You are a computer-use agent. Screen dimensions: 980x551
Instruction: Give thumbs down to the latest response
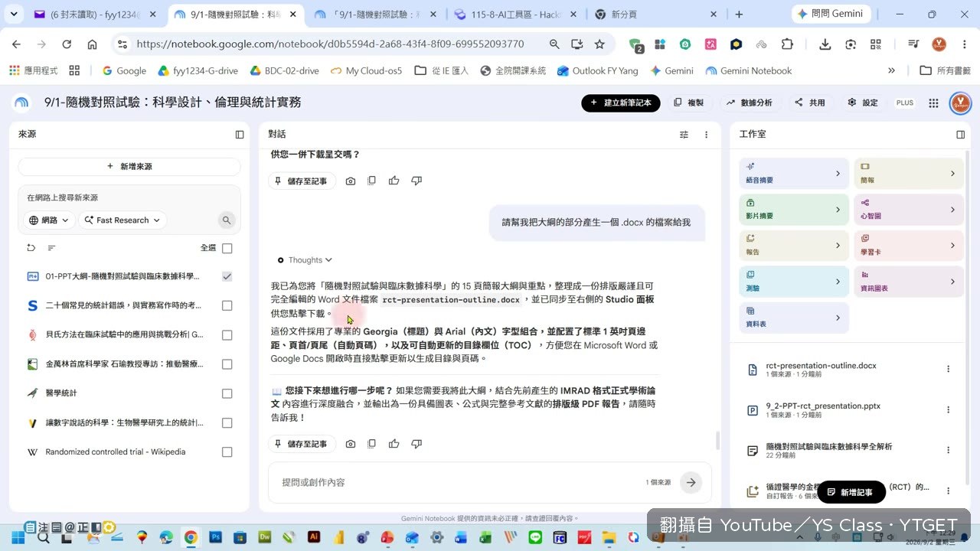(x=416, y=444)
